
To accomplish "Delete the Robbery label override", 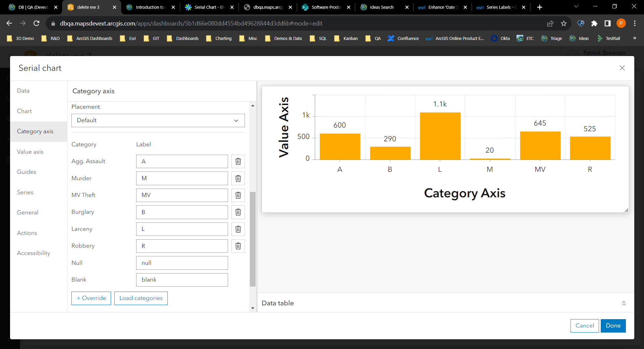I will pos(238,246).
